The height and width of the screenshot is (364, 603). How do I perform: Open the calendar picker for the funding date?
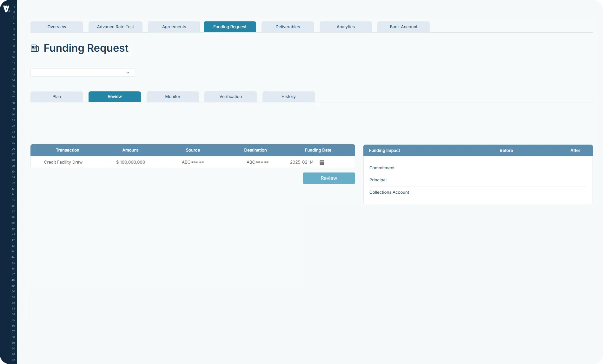click(322, 162)
